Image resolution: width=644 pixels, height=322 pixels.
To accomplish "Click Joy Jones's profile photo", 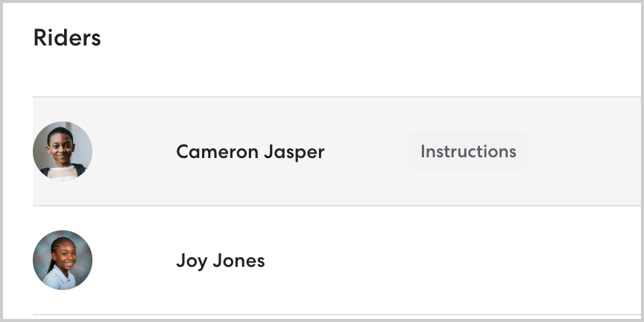I will [63, 260].
